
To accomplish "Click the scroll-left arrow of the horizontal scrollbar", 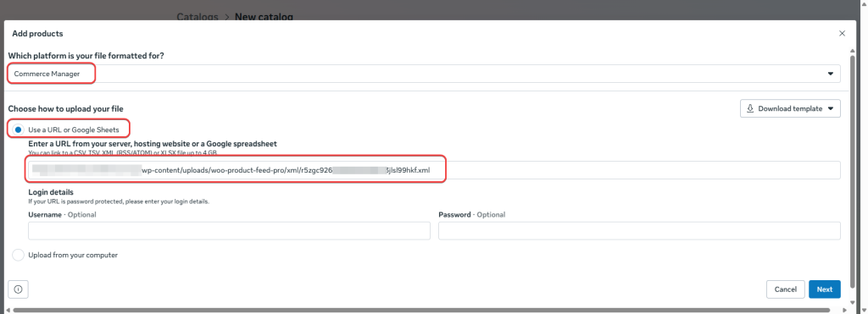I will (8, 310).
